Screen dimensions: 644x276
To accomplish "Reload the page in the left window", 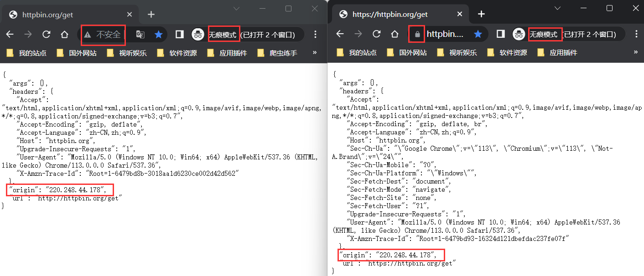I will pos(46,34).
